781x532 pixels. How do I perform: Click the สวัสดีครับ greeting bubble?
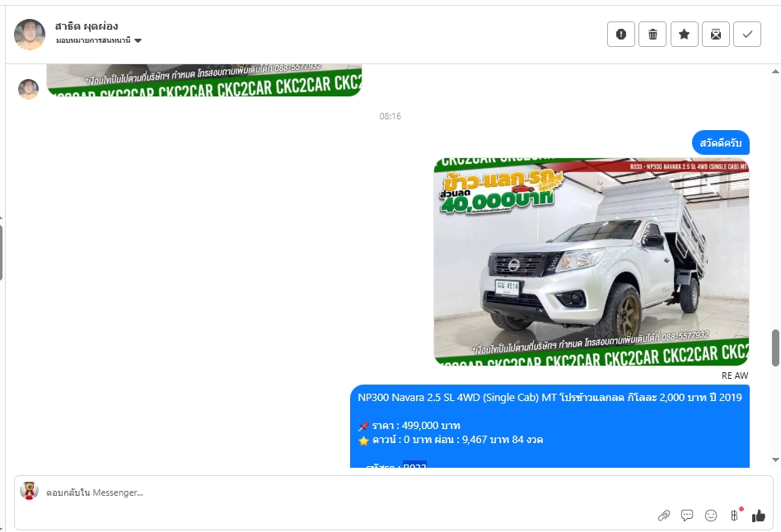pos(721,143)
